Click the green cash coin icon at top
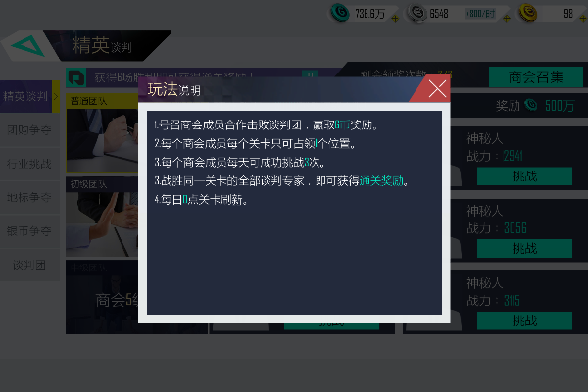 pyautogui.click(x=340, y=13)
